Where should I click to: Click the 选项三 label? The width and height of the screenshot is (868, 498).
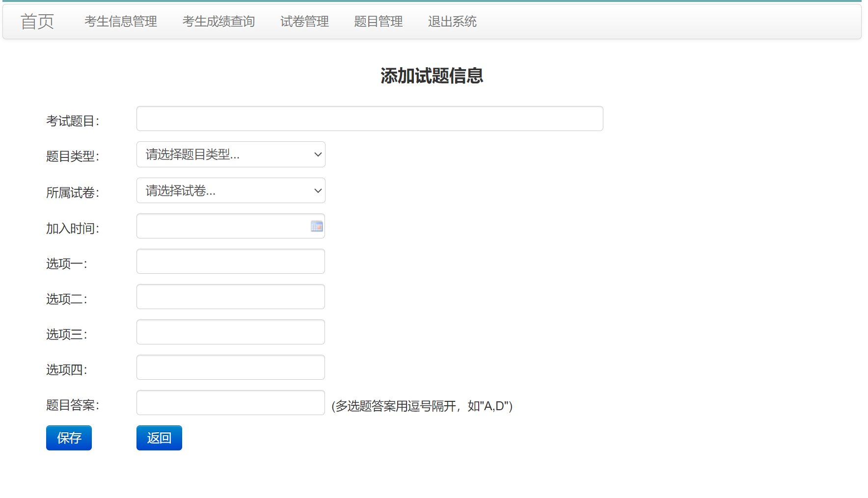(67, 335)
